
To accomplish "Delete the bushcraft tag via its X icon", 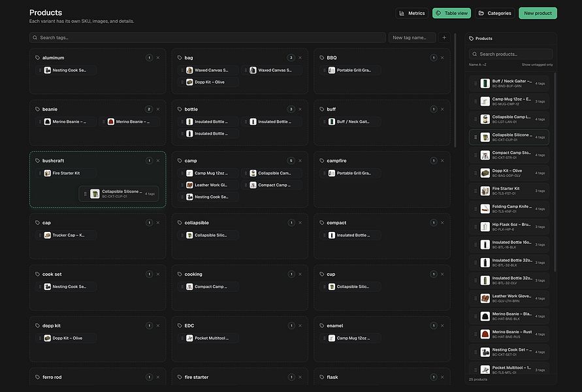I will tap(158, 161).
